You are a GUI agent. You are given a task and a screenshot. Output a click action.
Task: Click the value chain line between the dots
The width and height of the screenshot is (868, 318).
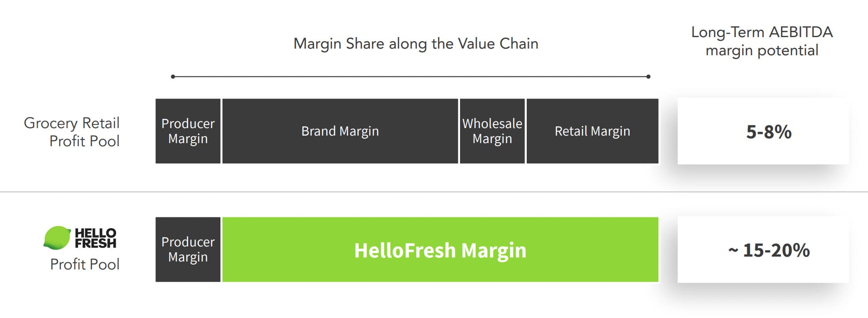pos(411,77)
